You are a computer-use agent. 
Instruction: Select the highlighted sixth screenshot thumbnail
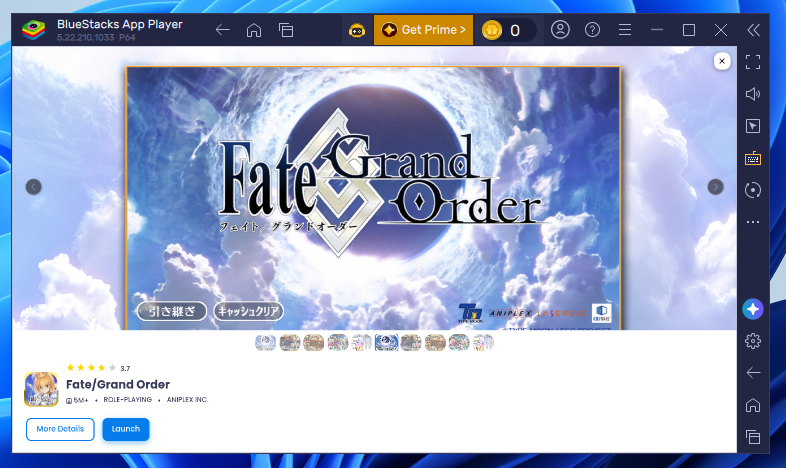click(386, 343)
